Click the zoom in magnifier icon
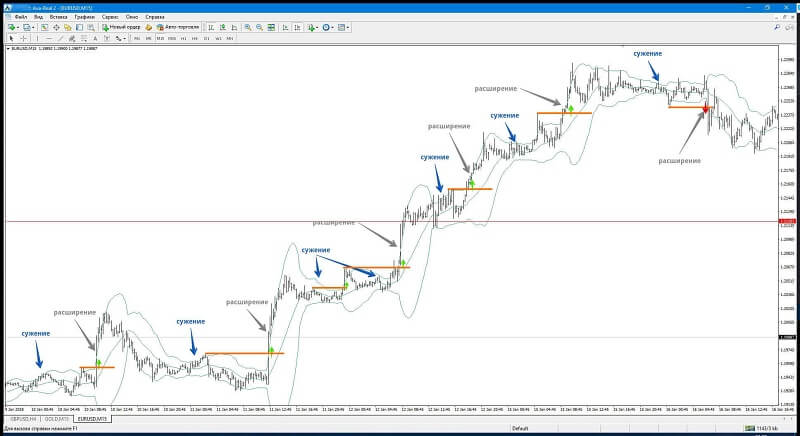Viewport: 800px width, 436px height. 247,28
